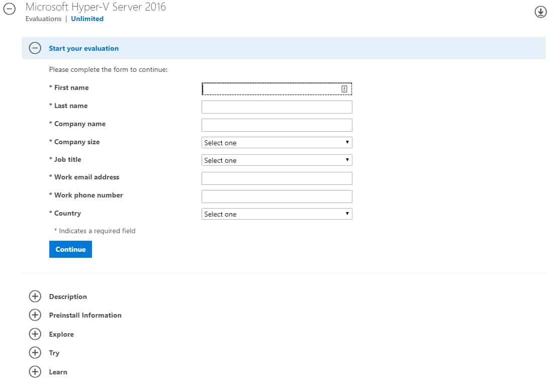Collapse the Start your evaluation section
The image size is (556, 392).
coord(35,48)
